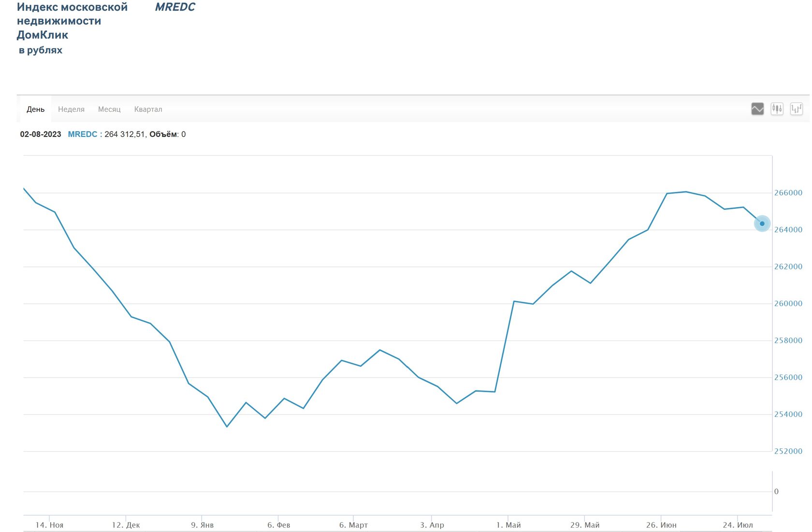Switch chart to line view icon
This screenshot has width=812, height=532.
pyautogui.click(x=757, y=109)
